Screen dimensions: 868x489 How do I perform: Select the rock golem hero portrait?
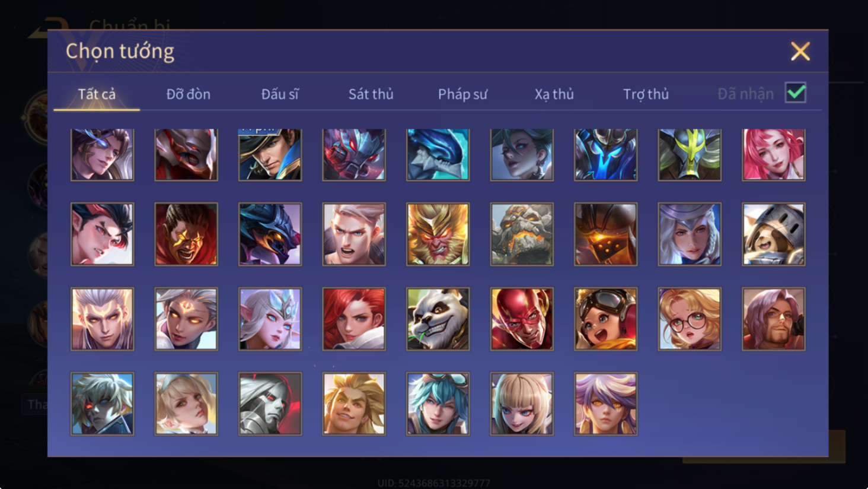[x=522, y=234]
